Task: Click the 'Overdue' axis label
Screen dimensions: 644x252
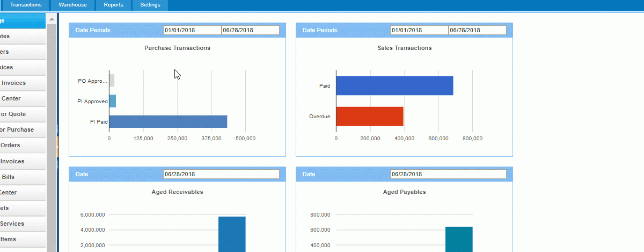Action: [x=320, y=117]
